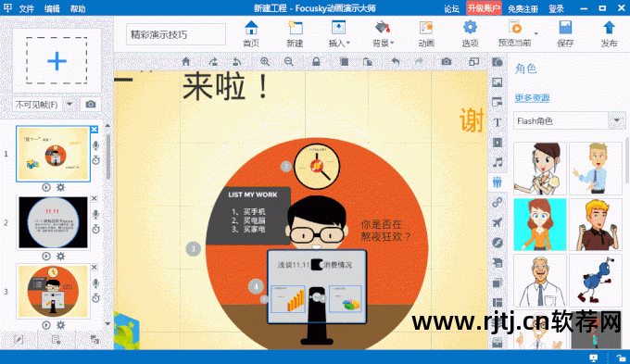Open the 论坛 link in title bar

[451, 8]
